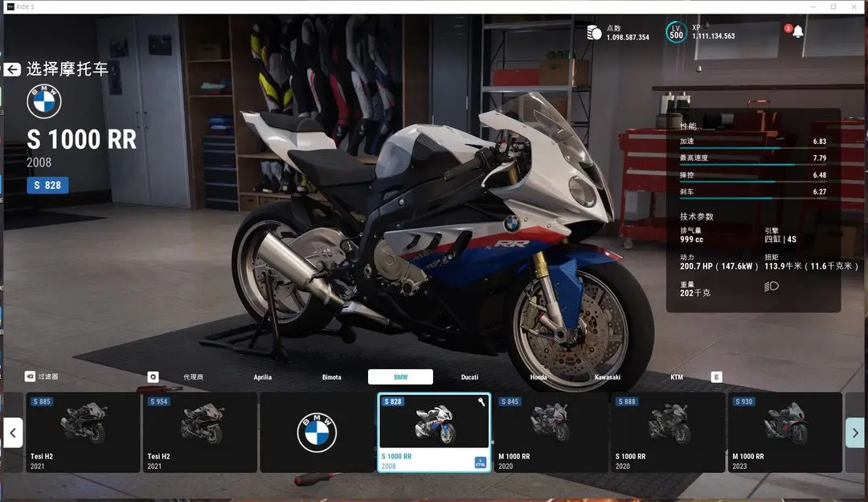The image size is (868, 502).
Task: Close the RIDE 5 window
Action: click(854, 6)
